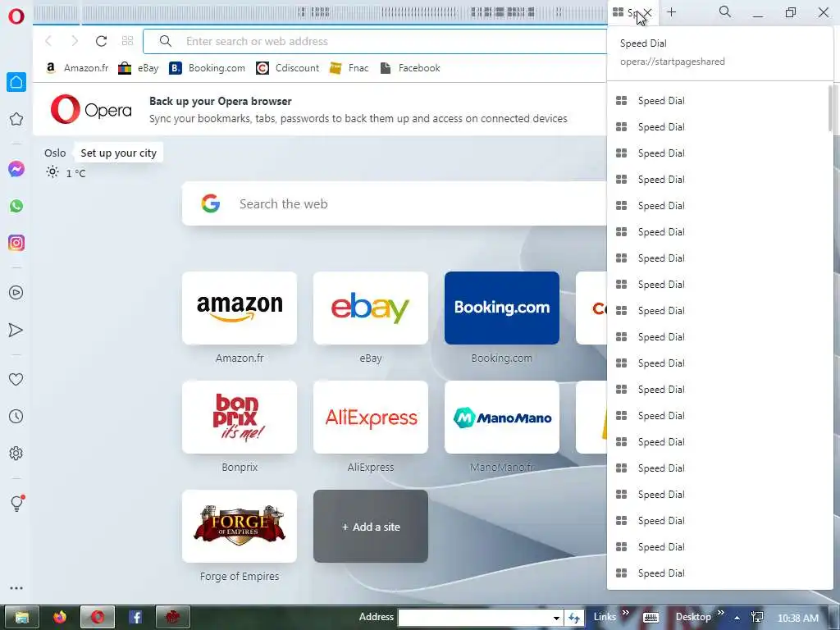This screenshot has height=630, width=840.
Task: Click Set up your city
Action: click(118, 153)
